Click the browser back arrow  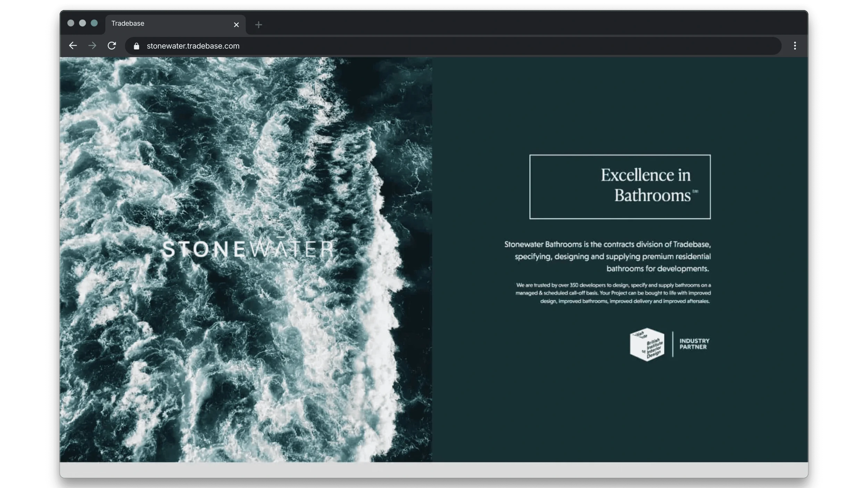click(73, 46)
